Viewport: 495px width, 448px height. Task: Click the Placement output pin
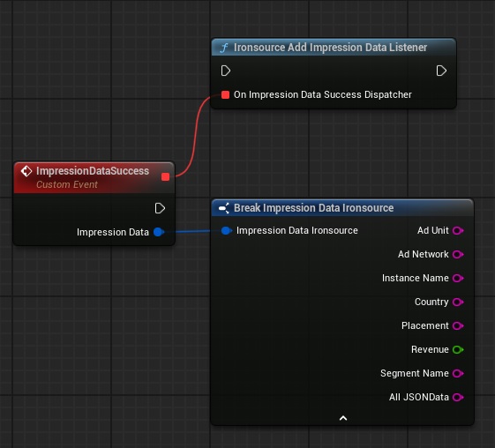click(x=458, y=325)
